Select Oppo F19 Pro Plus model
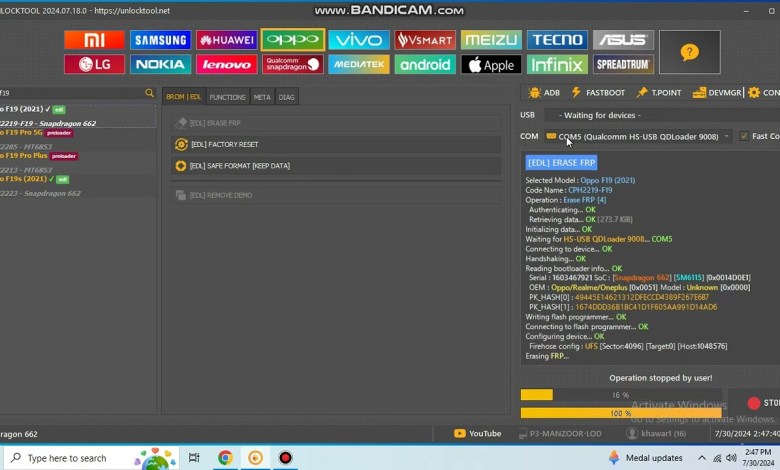 tap(39, 156)
